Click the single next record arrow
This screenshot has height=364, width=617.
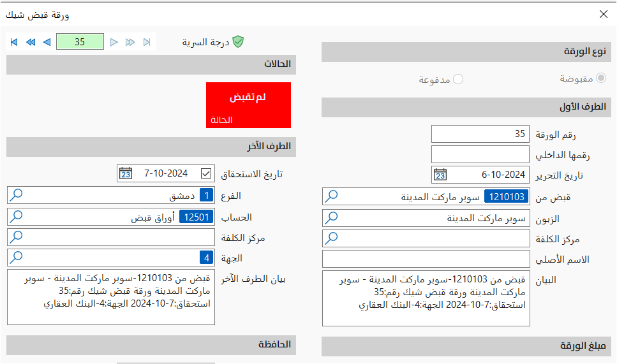pos(114,42)
